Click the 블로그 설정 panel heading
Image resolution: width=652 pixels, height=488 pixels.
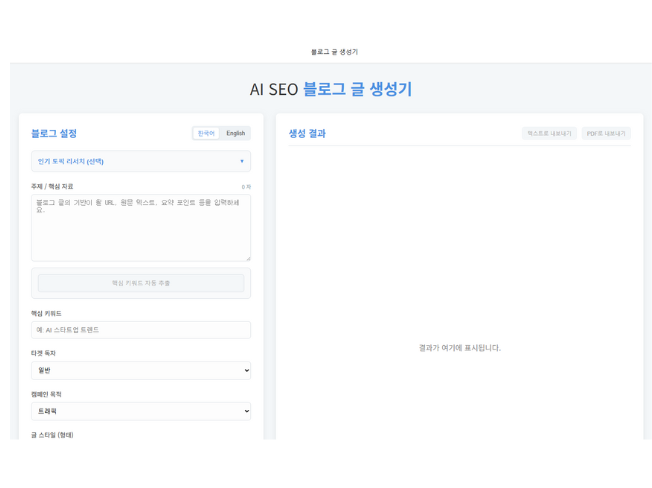pyautogui.click(x=54, y=133)
